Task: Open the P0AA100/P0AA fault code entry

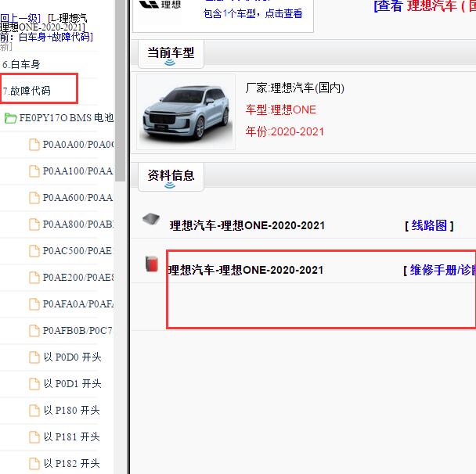Action: [x=78, y=171]
